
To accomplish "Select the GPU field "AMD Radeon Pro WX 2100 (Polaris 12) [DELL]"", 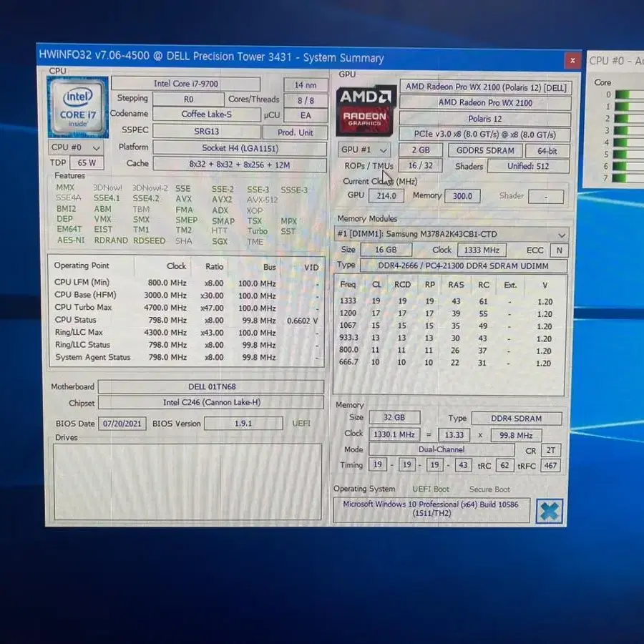I will 486,87.
